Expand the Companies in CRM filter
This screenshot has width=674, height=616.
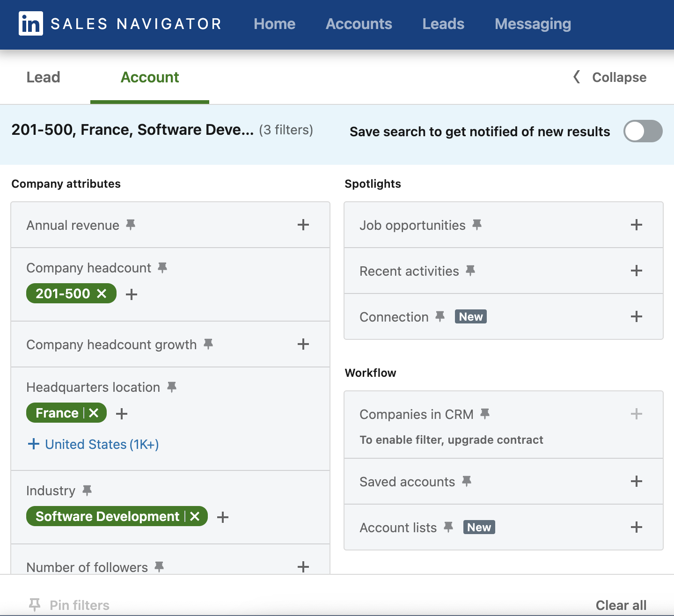coord(637,414)
